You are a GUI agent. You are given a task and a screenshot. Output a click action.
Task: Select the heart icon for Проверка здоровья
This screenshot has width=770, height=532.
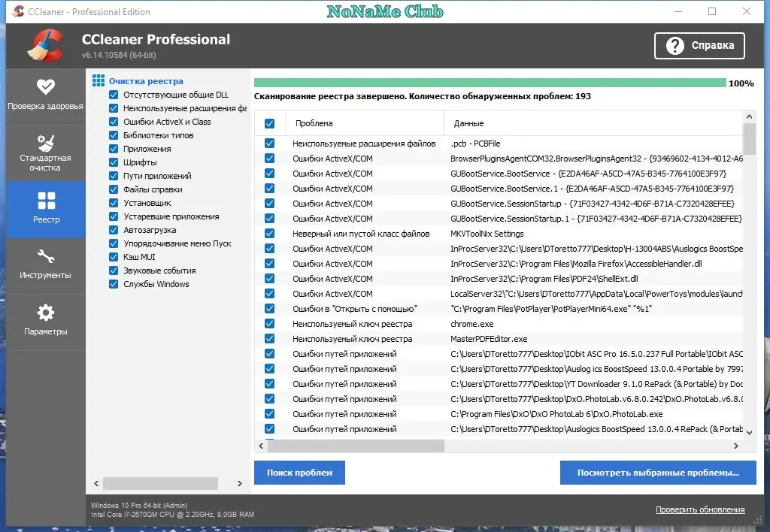tap(45, 86)
